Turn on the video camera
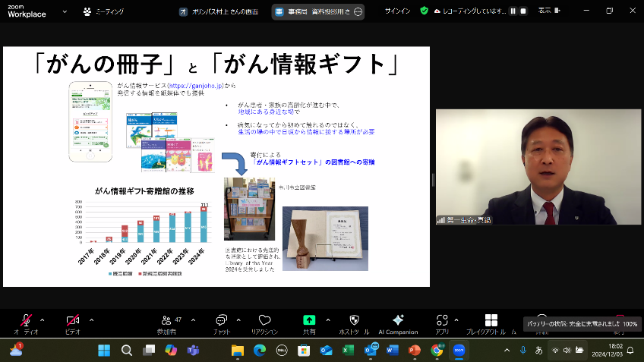 73,321
